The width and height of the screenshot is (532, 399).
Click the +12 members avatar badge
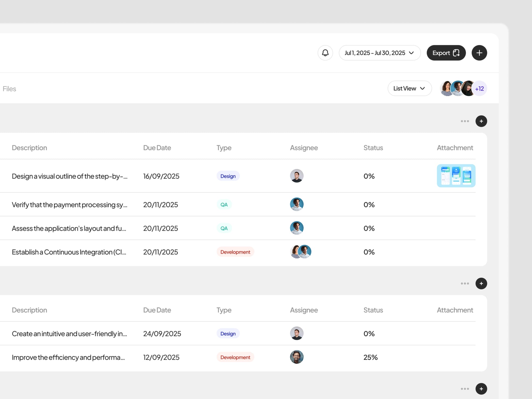click(x=479, y=89)
